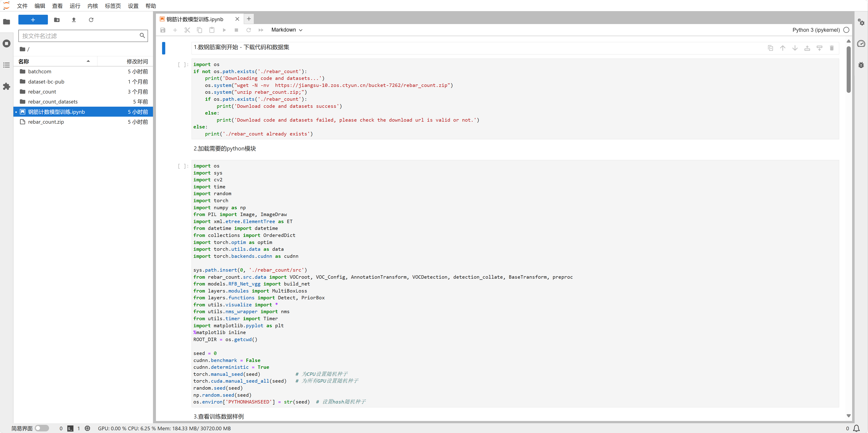Viewport: 868px width, 433px height.
Task: Insert a cell below with the toolbar plus
Action: (x=175, y=30)
